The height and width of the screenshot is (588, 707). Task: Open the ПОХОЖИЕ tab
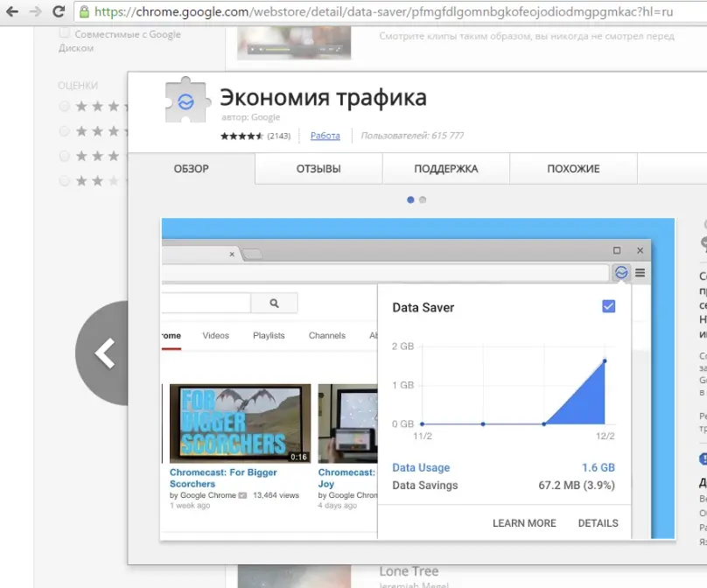(573, 169)
